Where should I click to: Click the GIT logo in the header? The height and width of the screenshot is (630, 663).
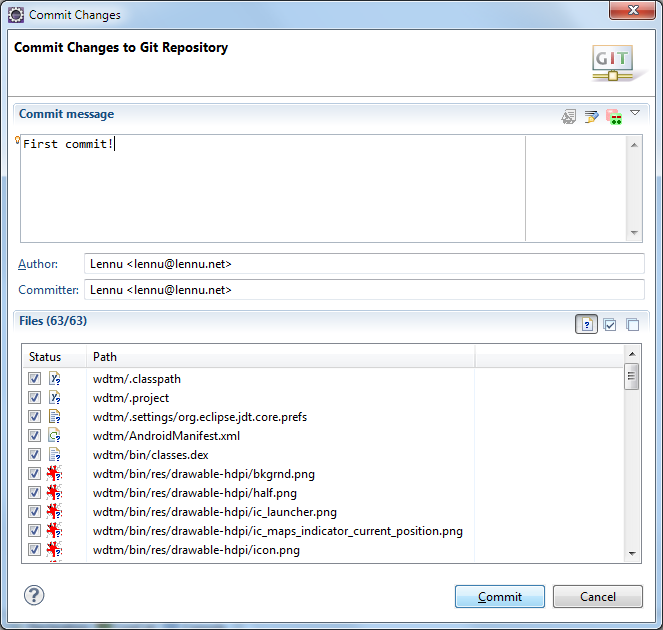(x=612, y=62)
